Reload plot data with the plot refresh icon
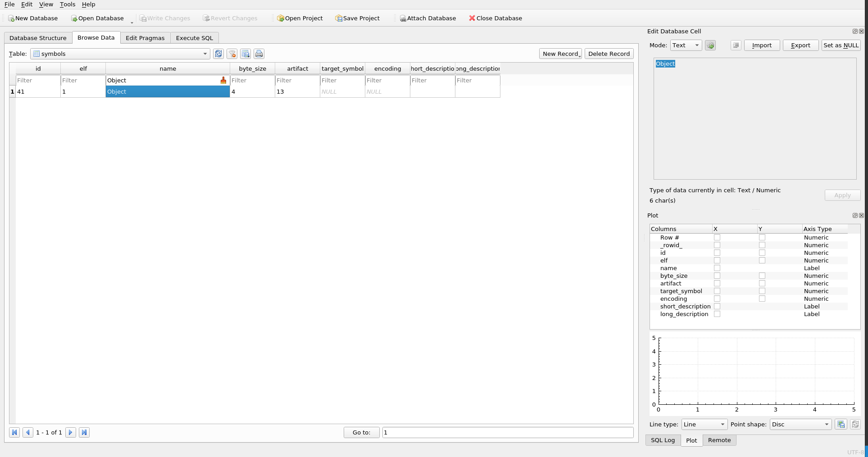The height and width of the screenshot is (457, 868). point(855,425)
